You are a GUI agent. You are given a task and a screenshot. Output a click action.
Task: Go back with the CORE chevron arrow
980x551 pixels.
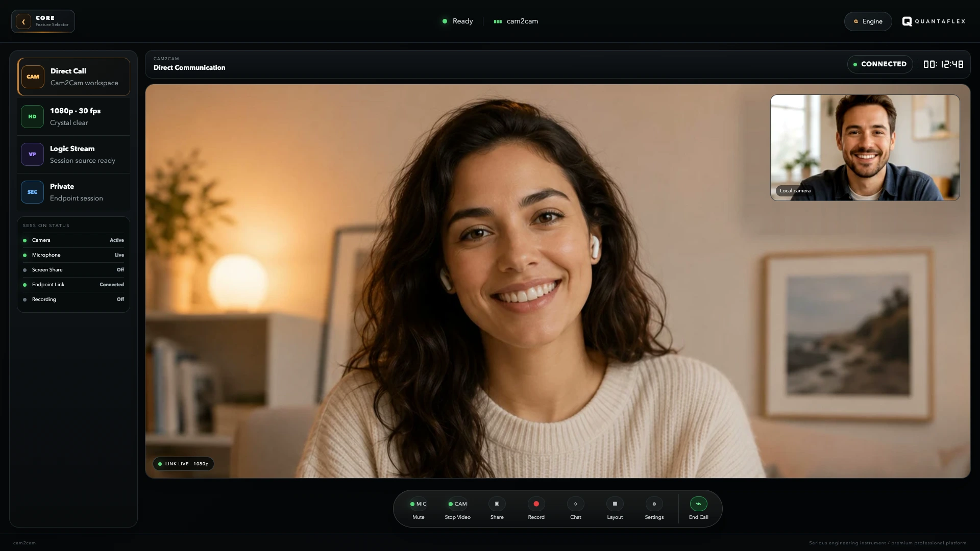(x=23, y=21)
